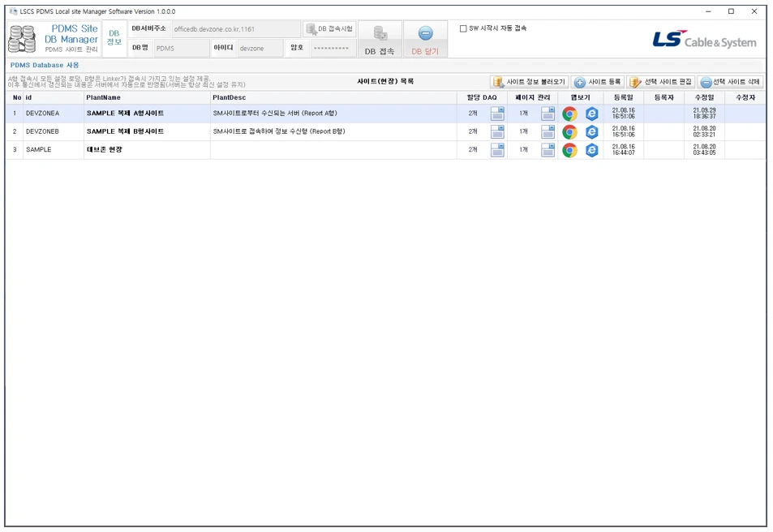
Task: Click modified date 21.08.20 03:43:05
Action: [x=704, y=150]
